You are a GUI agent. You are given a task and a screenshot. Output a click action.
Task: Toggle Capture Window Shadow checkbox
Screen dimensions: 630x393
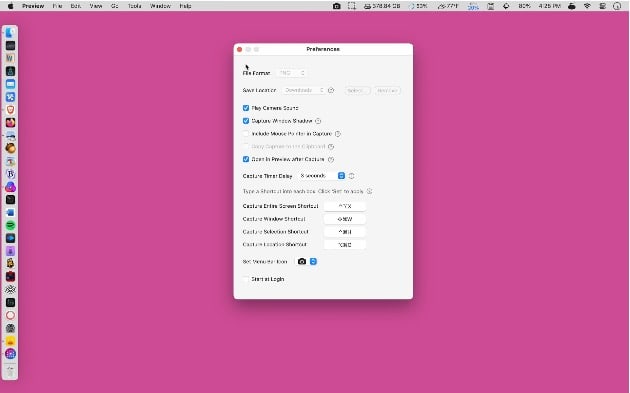pos(246,121)
